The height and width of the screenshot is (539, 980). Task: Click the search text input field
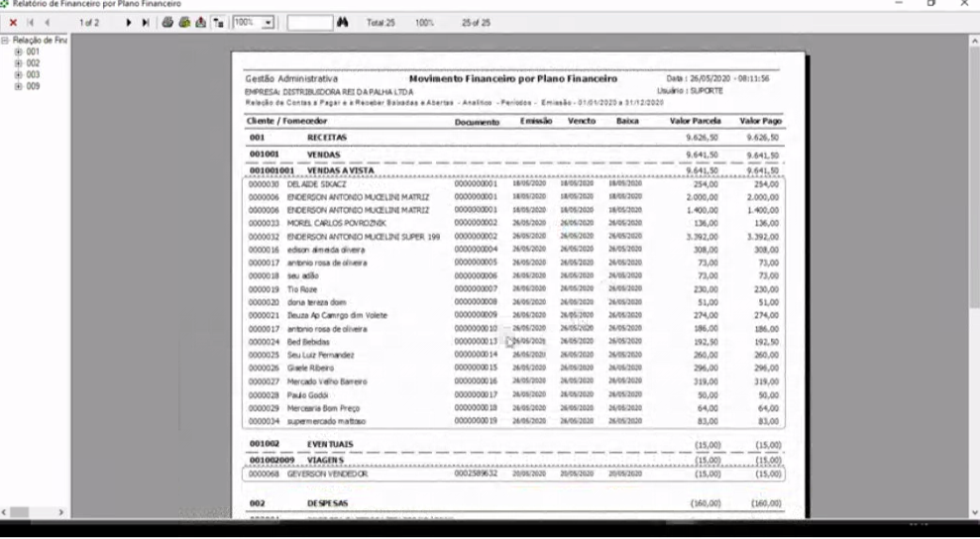click(309, 23)
